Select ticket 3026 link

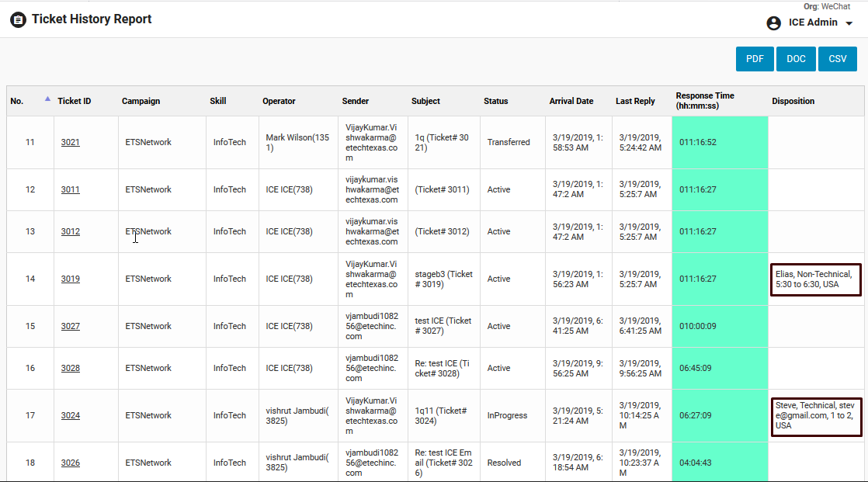click(x=71, y=463)
